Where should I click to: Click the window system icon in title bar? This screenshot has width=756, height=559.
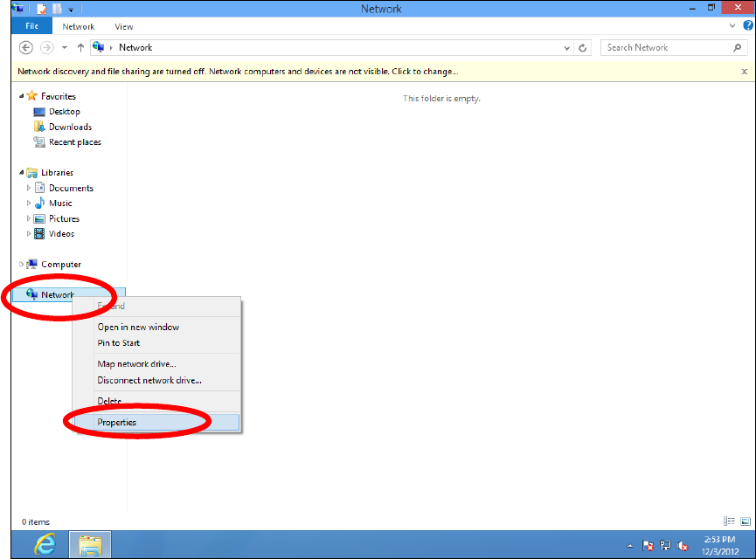[18, 8]
